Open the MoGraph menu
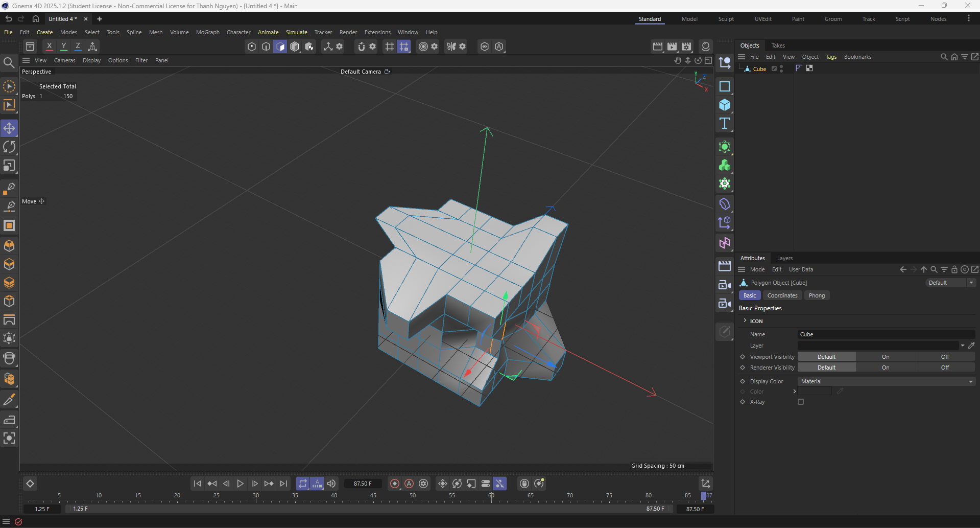The height and width of the screenshot is (528, 980). pyautogui.click(x=207, y=32)
